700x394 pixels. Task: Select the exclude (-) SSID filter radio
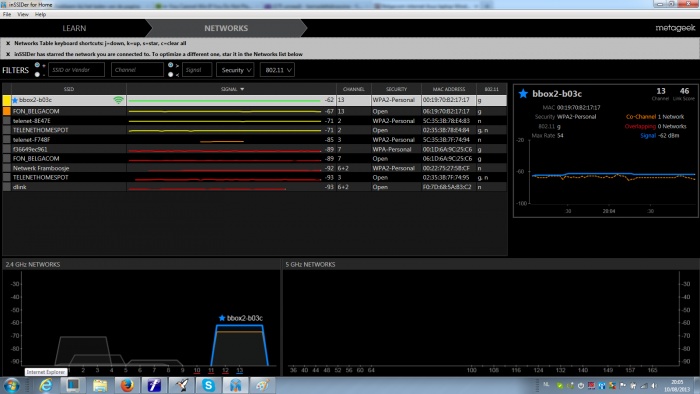pyautogui.click(x=38, y=75)
